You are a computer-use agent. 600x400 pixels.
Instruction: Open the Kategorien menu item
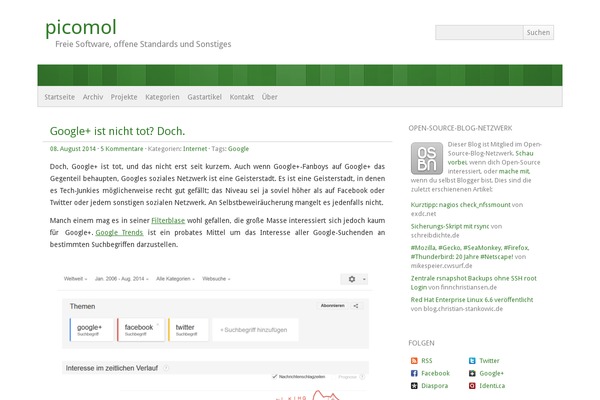tap(162, 97)
